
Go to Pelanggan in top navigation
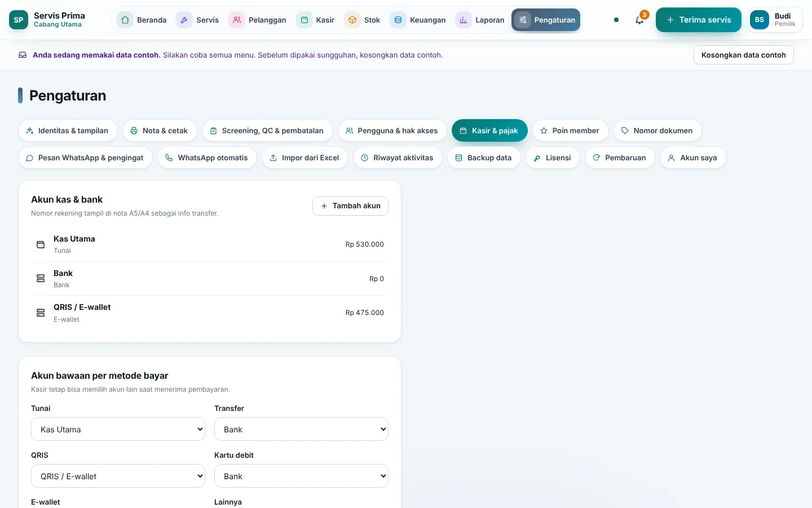(258, 20)
